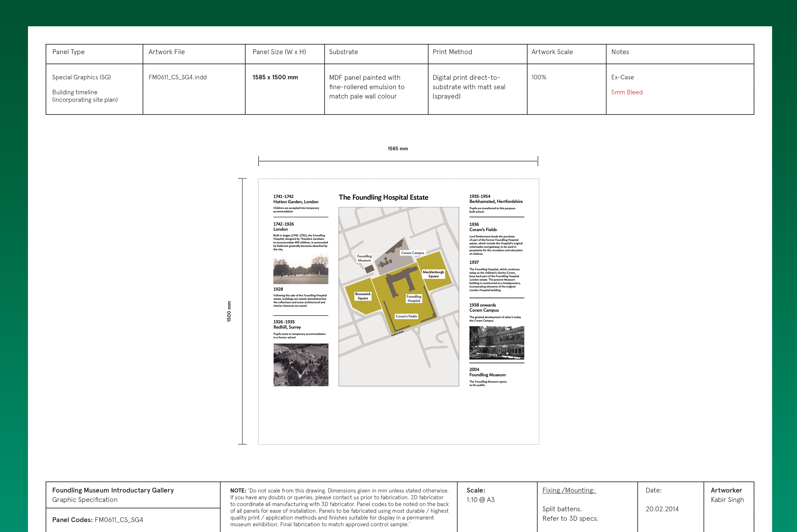Image resolution: width=797 pixels, height=532 pixels.
Task: Click the FM0611_CS_SG4.indd file name
Action: click(x=177, y=77)
